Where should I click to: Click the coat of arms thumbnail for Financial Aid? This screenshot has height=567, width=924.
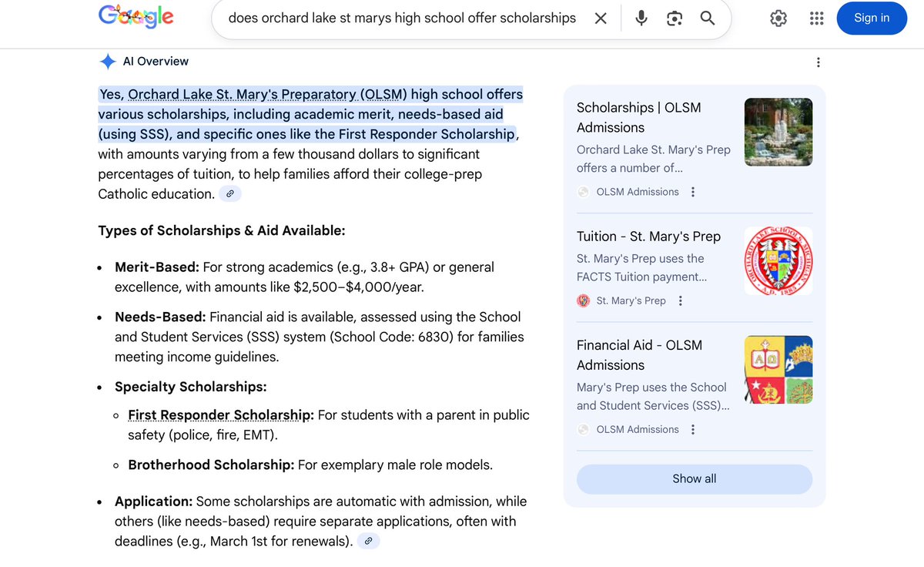(x=778, y=370)
